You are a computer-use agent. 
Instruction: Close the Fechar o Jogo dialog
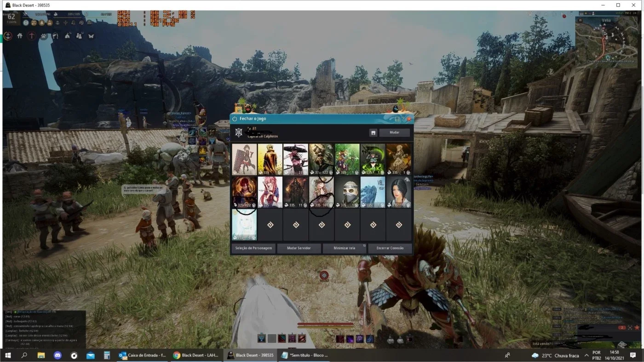(x=409, y=119)
